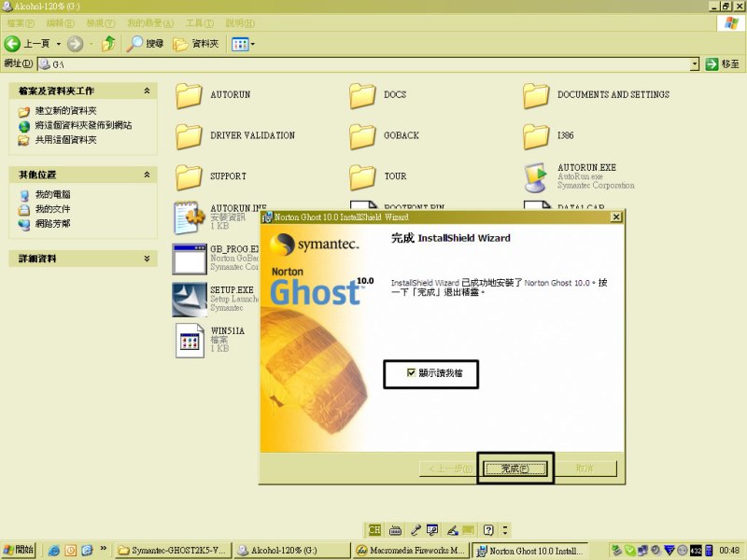
Task: Select the DOCUMENTS AND SETTINGS folder icon
Action: [536, 95]
